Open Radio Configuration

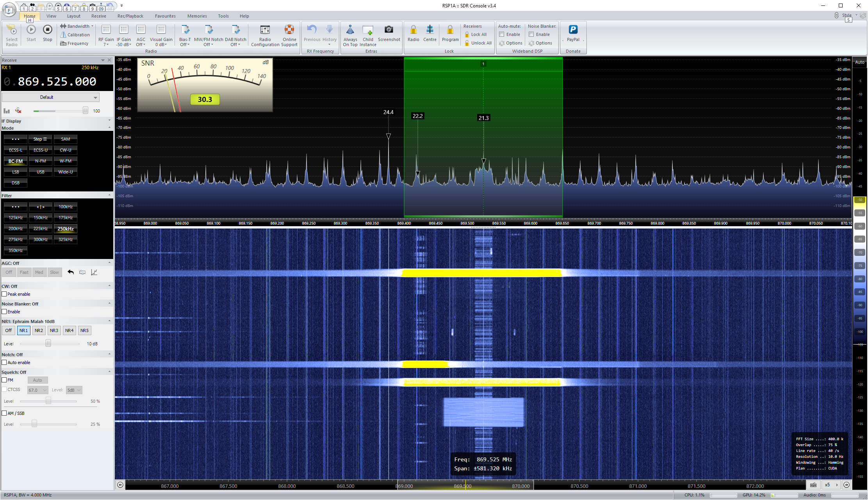coord(265,30)
